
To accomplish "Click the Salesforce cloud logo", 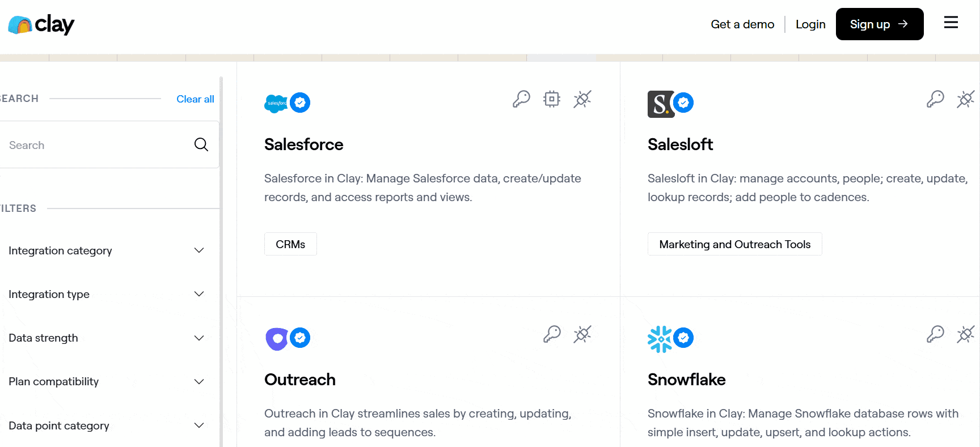I will [276, 103].
